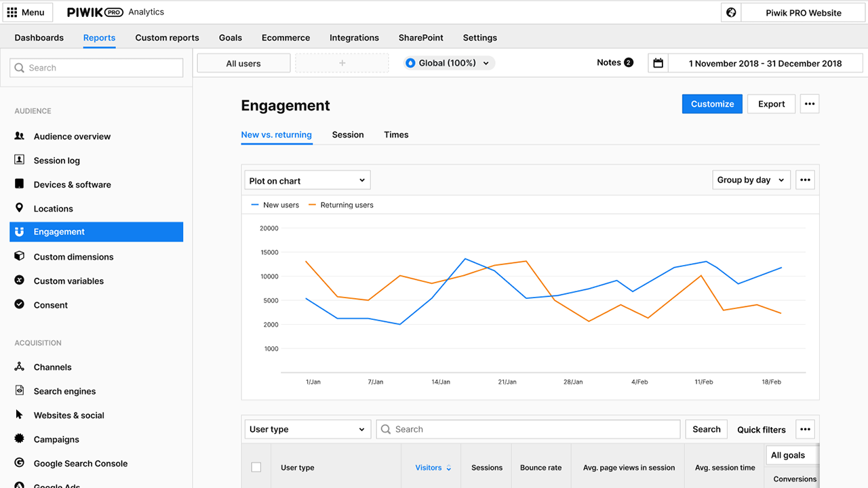
Task: Go to the Goals tab
Action: (x=231, y=38)
